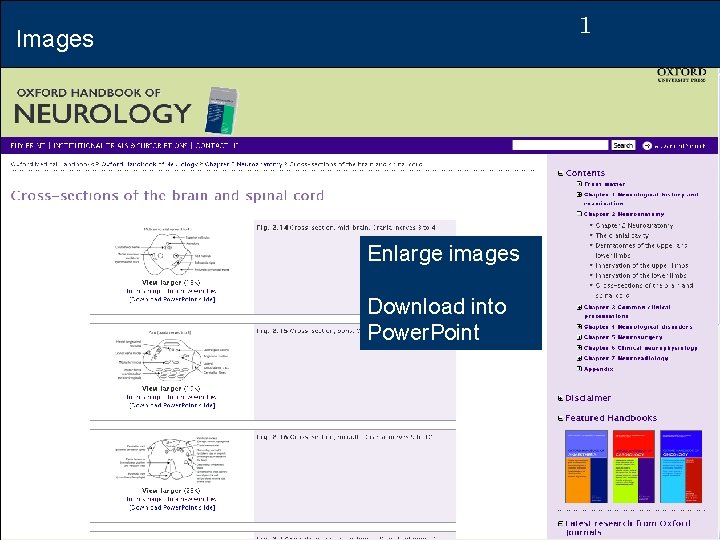Go to Oxford Medical Handbooks breadcrumb
This screenshot has height=540, width=720.
[51, 164]
